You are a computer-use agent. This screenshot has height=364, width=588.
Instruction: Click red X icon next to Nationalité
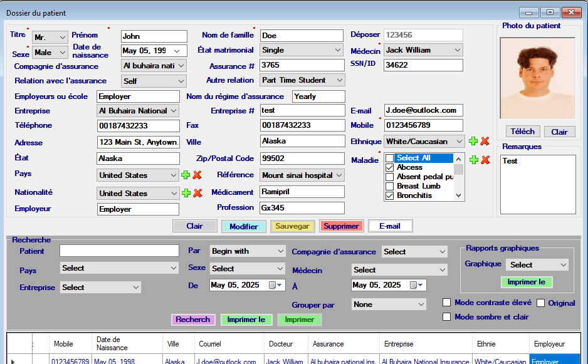coord(197,193)
